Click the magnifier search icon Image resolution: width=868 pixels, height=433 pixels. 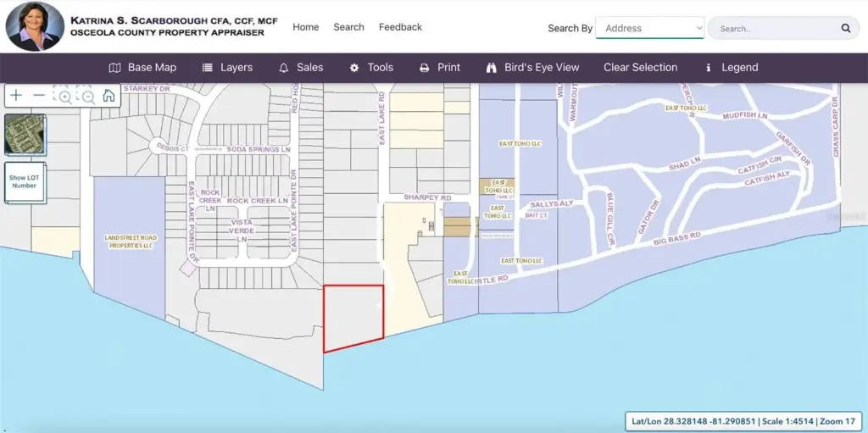tap(846, 28)
